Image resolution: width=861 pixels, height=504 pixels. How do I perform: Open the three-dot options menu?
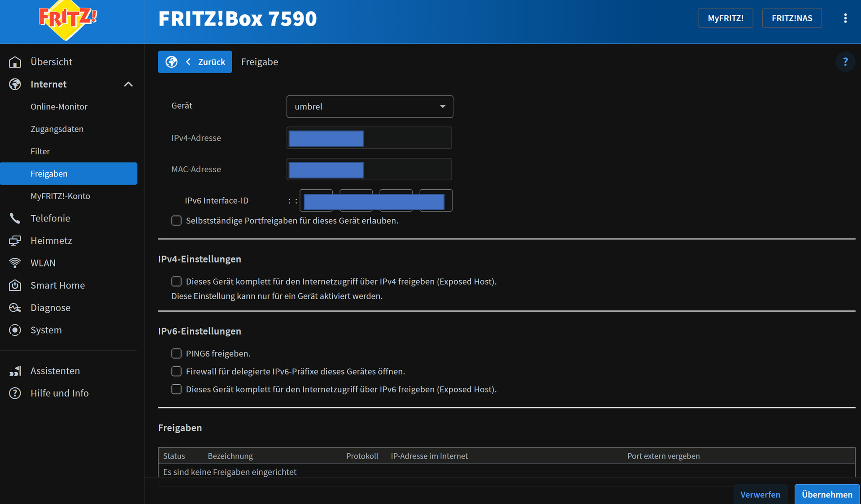845,18
